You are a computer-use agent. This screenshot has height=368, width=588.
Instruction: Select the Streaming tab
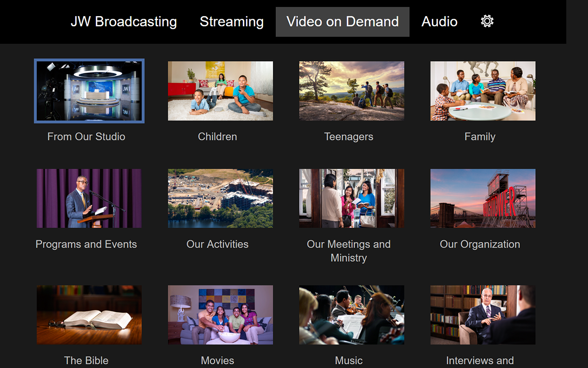pos(232,22)
